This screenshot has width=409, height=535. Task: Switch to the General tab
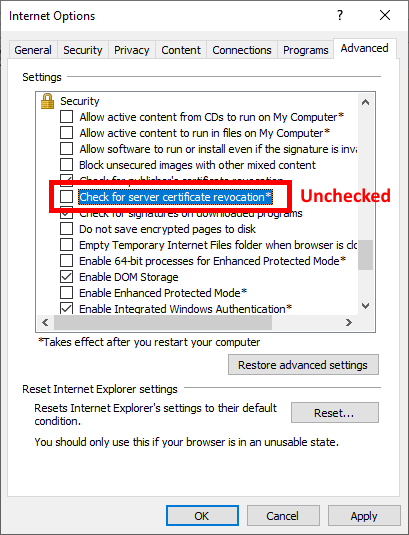[33, 50]
